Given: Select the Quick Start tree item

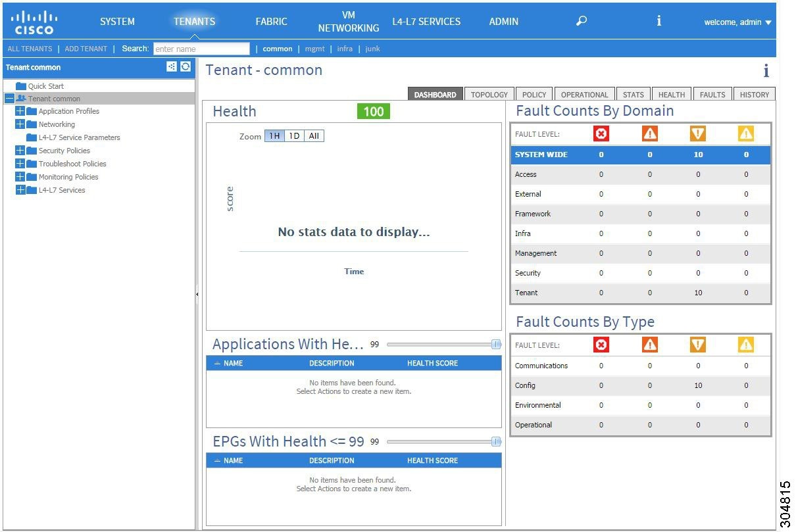Looking at the screenshot, I should coord(46,86).
